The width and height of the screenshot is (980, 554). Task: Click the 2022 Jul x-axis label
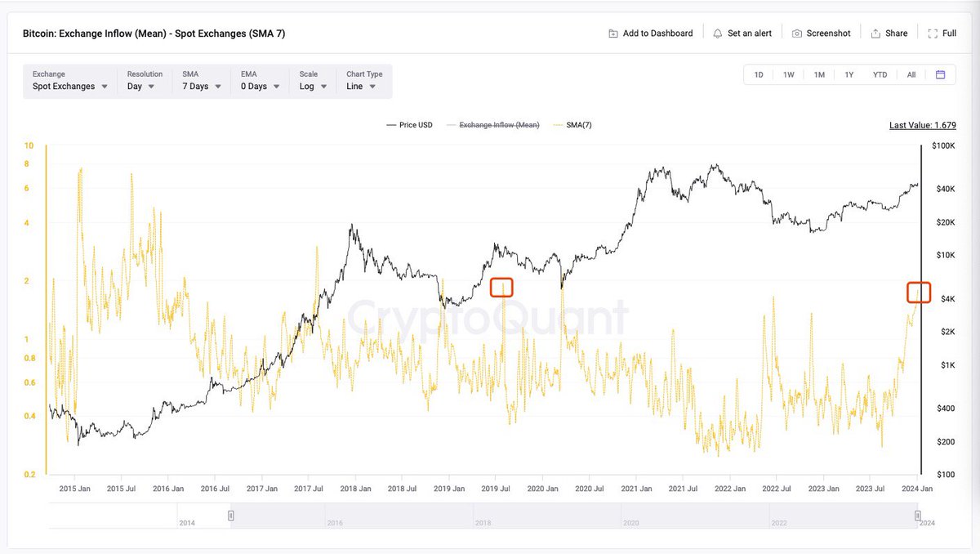click(x=777, y=489)
